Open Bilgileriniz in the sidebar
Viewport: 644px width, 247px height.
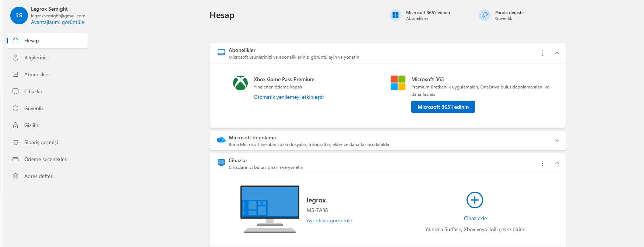(47, 58)
